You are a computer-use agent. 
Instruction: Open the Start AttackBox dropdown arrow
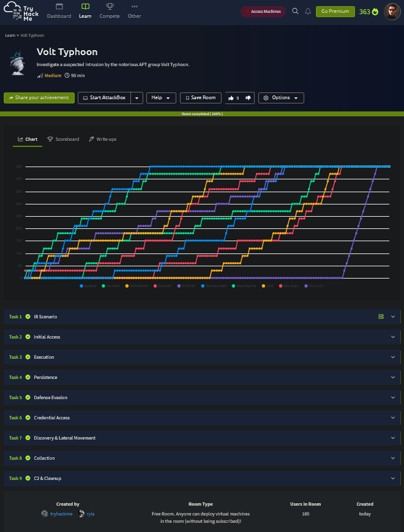pos(137,98)
